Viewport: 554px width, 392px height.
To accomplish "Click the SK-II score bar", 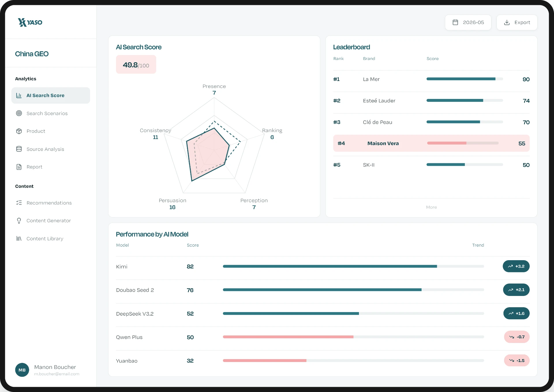I will click(465, 165).
